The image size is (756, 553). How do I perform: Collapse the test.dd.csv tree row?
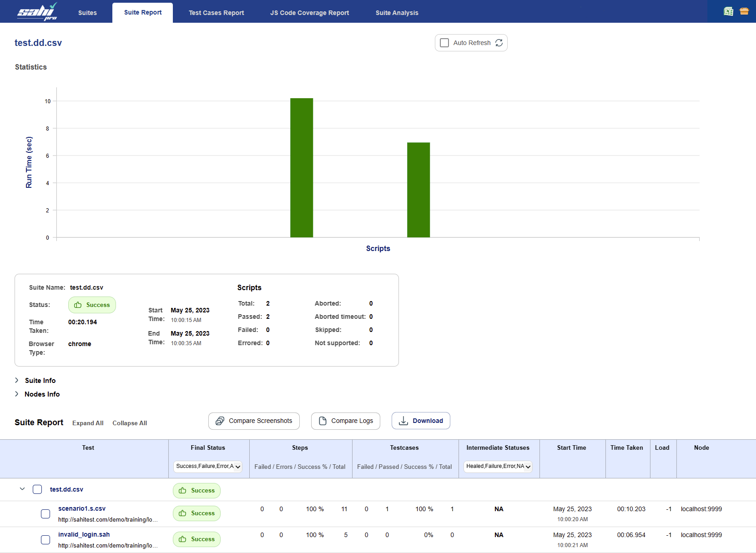22,489
